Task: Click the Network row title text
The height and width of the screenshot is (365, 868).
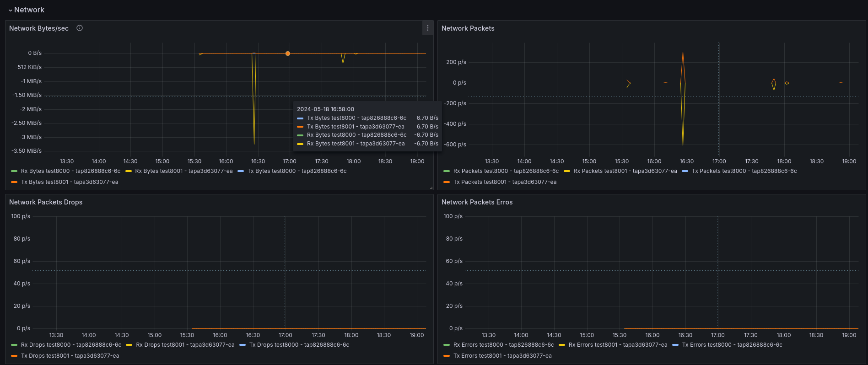Action: pyautogui.click(x=29, y=10)
